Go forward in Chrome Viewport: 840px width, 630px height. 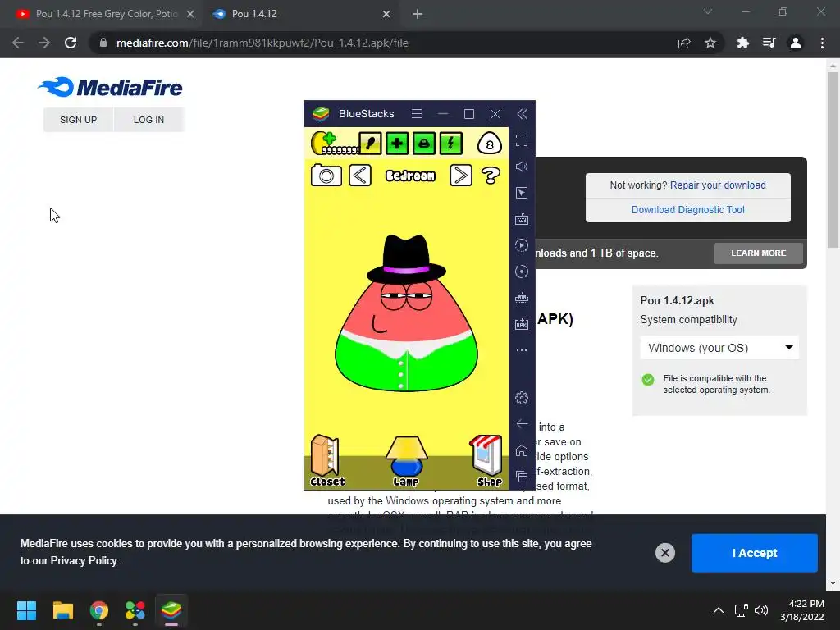coord(44,43)
